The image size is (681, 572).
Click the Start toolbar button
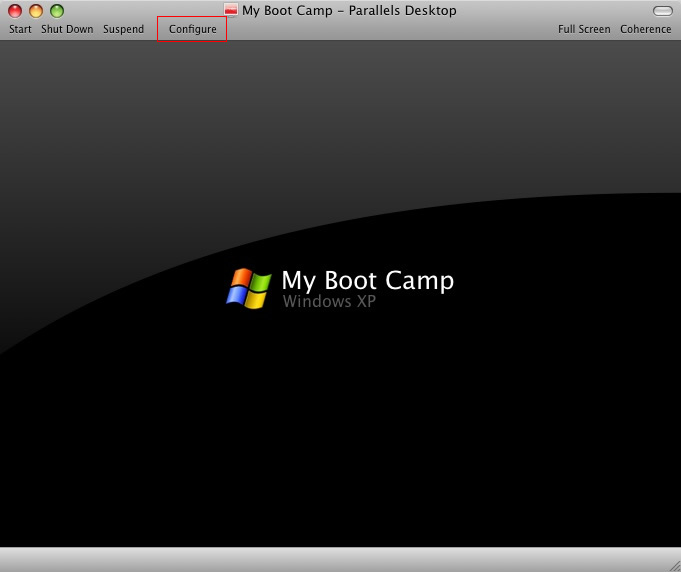[x=20, y=29]
